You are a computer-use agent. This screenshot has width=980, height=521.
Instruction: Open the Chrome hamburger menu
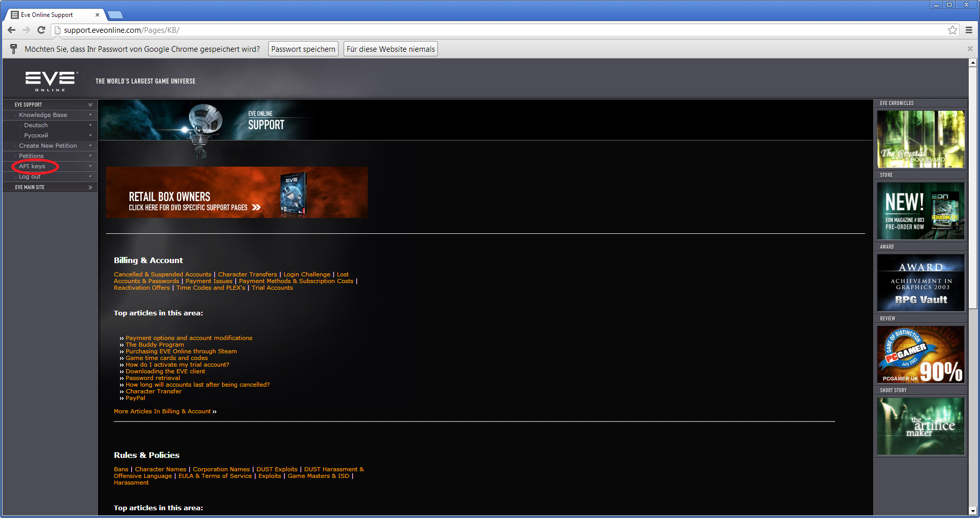tap(969, 30)
